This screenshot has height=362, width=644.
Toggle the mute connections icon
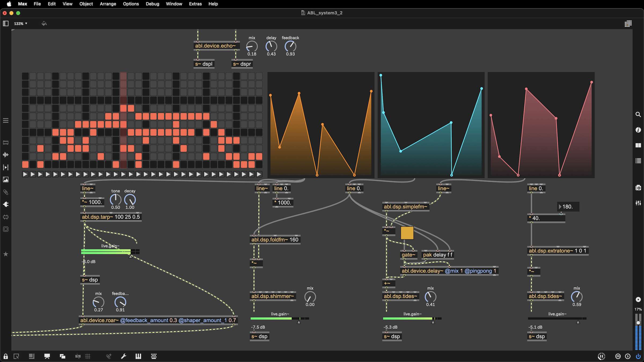[78, 356]
